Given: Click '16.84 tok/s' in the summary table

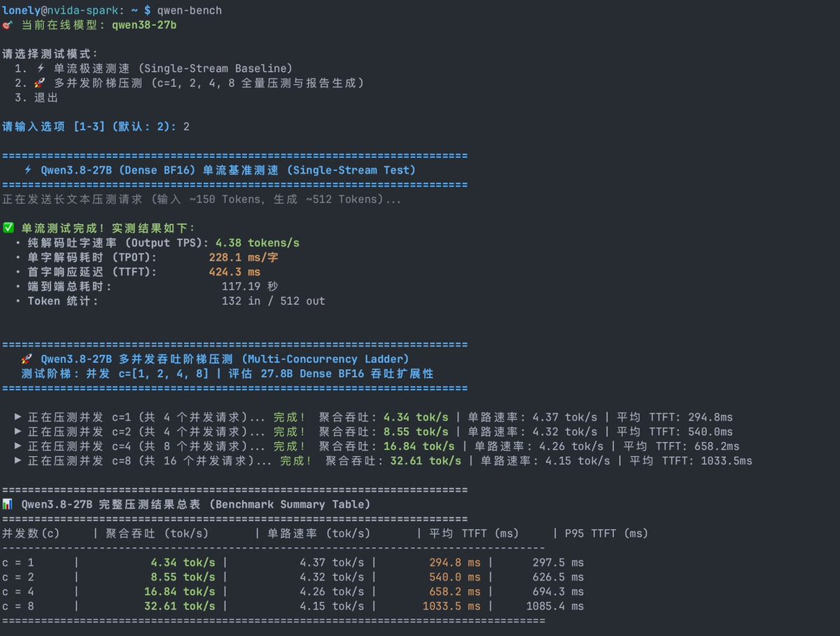Looking at the screenshot, I should (180, 592).
